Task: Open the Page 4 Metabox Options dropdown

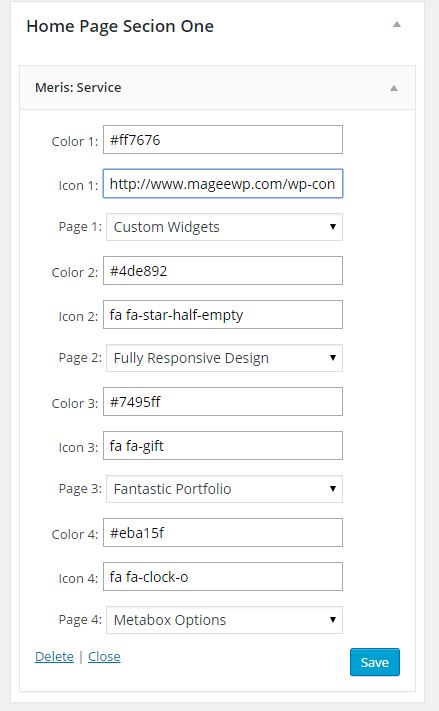Action: click(x=224, y=620)
